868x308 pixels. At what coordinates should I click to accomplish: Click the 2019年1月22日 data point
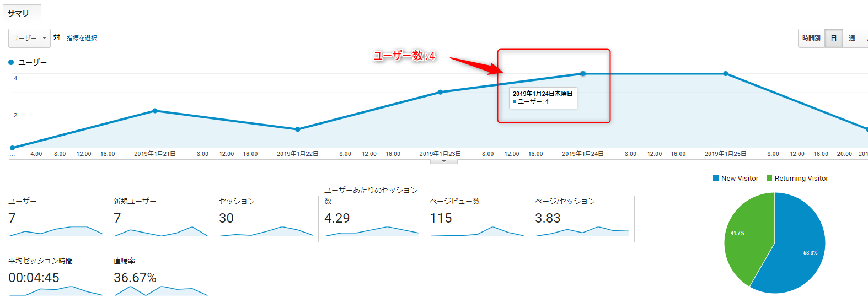point(298,129)
